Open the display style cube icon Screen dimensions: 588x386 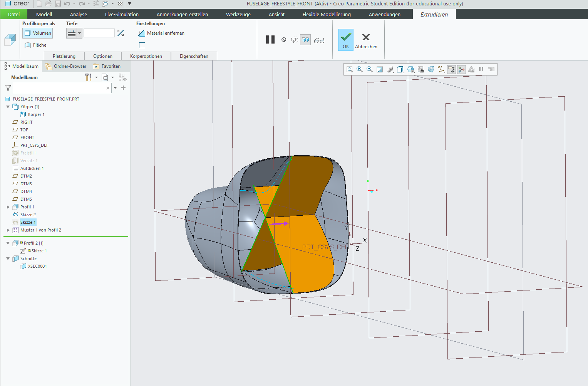coord(400,69)
